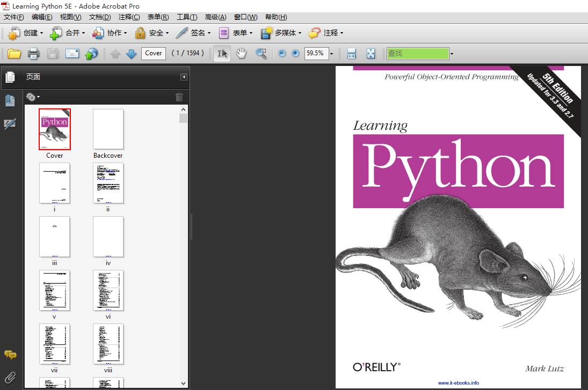Open the 视图(V) menu
Screen dimensions: 588x390
pos(70,17)
